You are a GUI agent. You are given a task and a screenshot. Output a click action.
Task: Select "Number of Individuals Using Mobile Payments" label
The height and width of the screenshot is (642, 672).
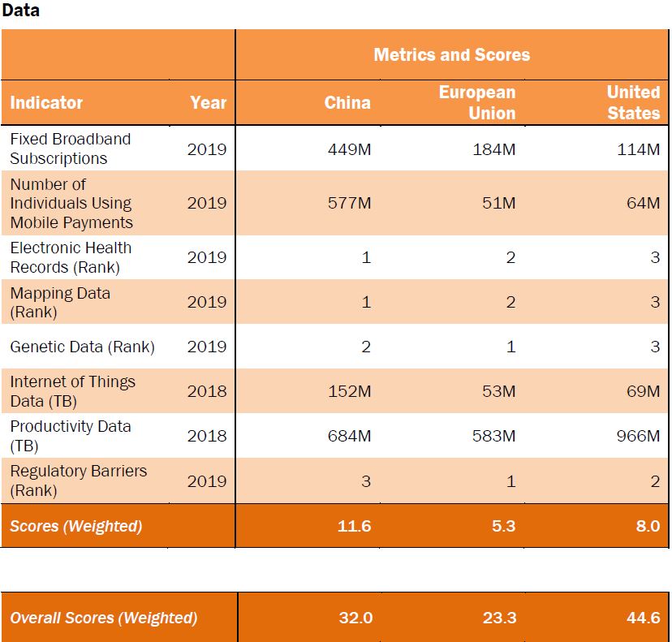[71, 203]
